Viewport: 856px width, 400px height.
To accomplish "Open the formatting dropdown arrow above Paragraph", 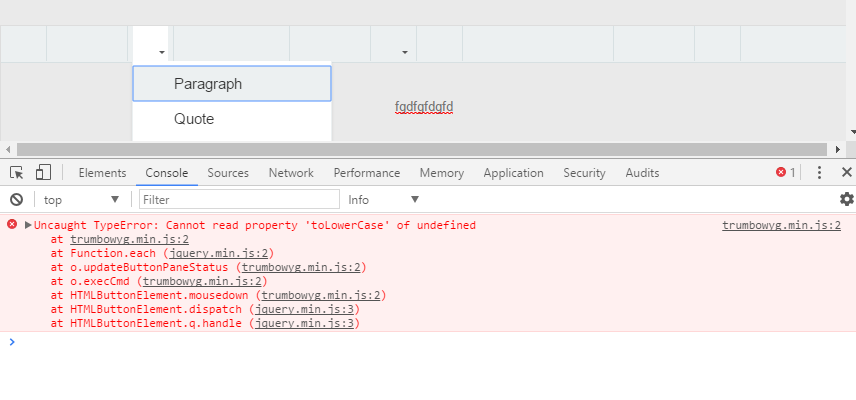I will 162,52.
